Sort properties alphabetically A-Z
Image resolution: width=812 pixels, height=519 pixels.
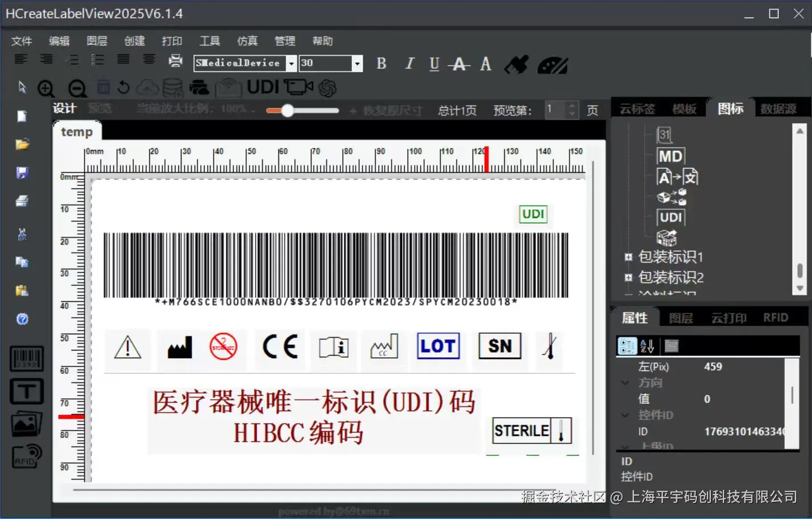click(647, 346)
